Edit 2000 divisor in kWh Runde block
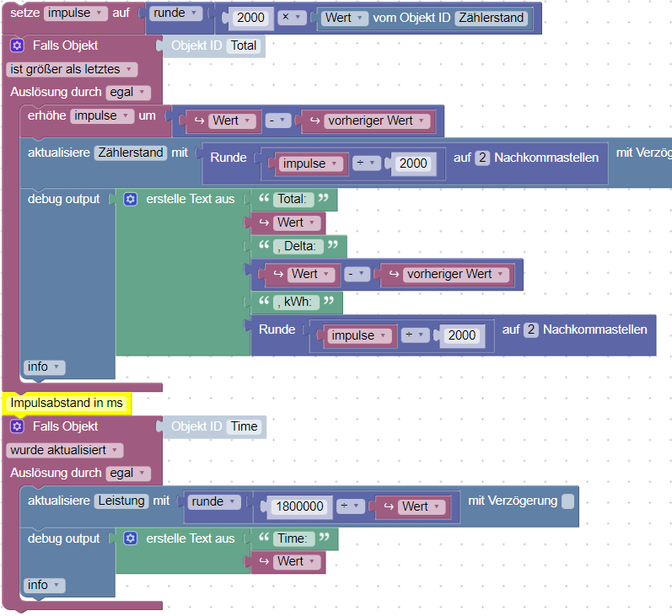This screenshot has width=672, height=616. 461,335
